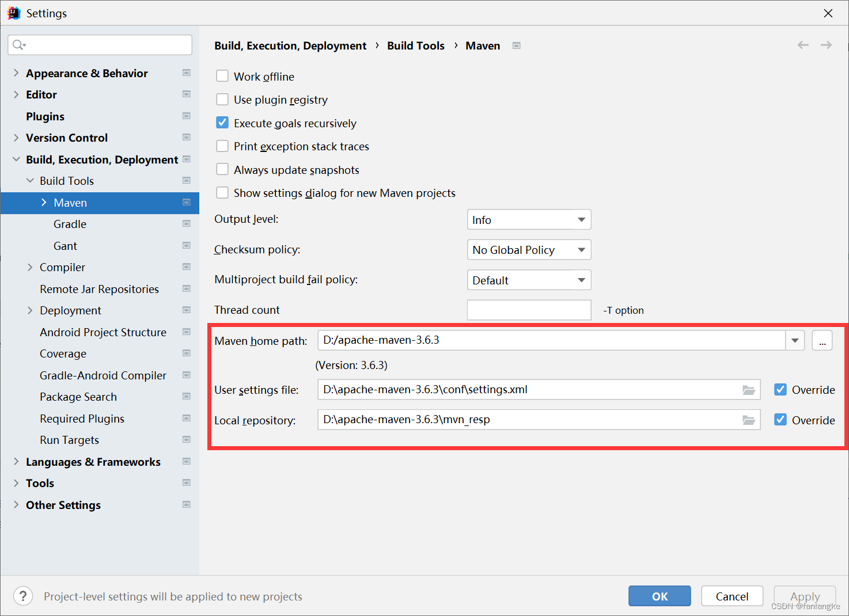Click the Thread count input field

point(529,310)
